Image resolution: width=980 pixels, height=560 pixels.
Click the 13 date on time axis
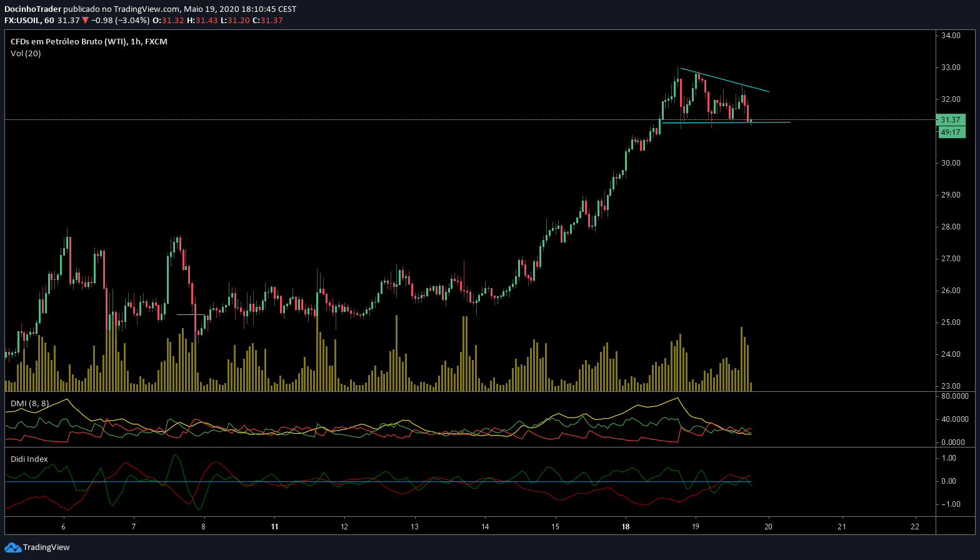pyautogui.click(x=415, y=527)
